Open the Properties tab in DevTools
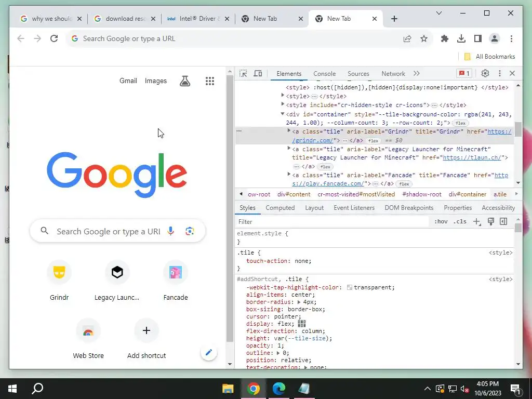Screen dimensions: 532x399 458,208
